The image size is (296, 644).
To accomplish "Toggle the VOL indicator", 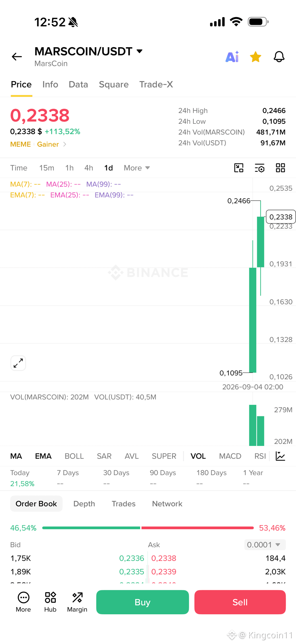I will click(198, 456).
